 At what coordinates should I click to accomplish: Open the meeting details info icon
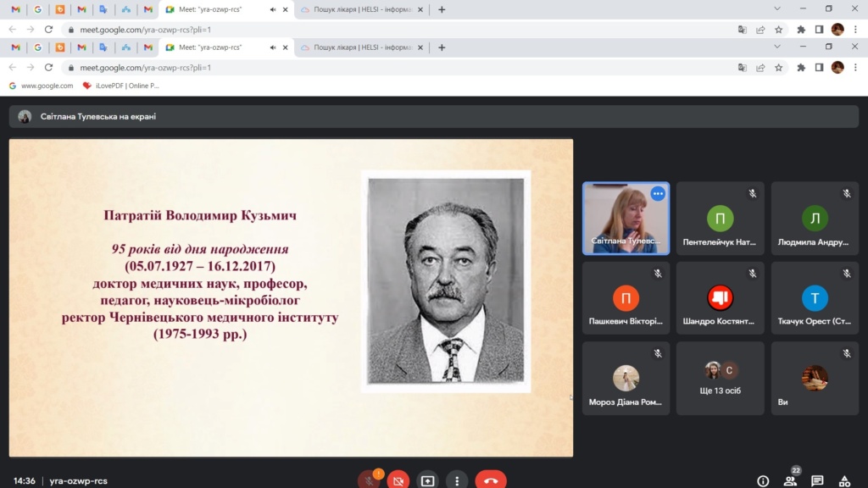[763, 480]
